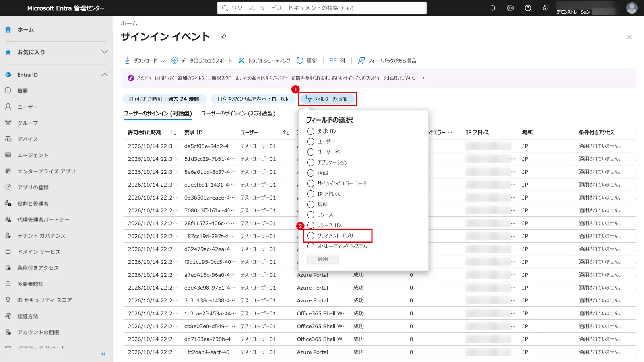The height and width of the screenshot is (362, 644).
Task: Collapse the sidebar with double chevron
Action: tap(103, 354)
